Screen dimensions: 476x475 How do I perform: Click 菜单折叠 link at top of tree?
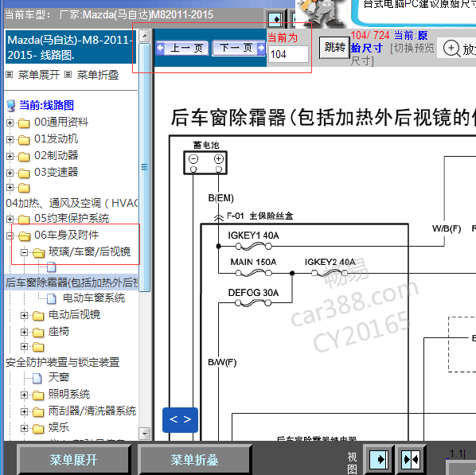click(x=97, y=75)
